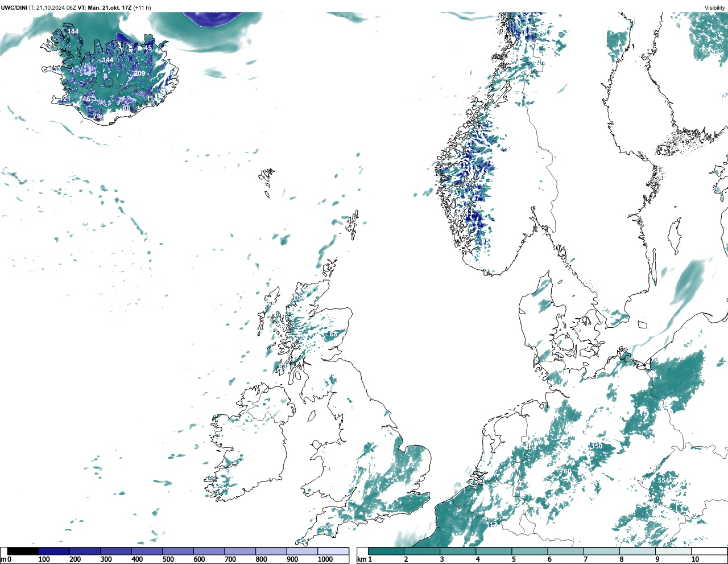Image resolution: width=728 pixels, height=564 pixels.
Task: Pick the 5–6 km teal legend swatch
Action: (530, 551)
